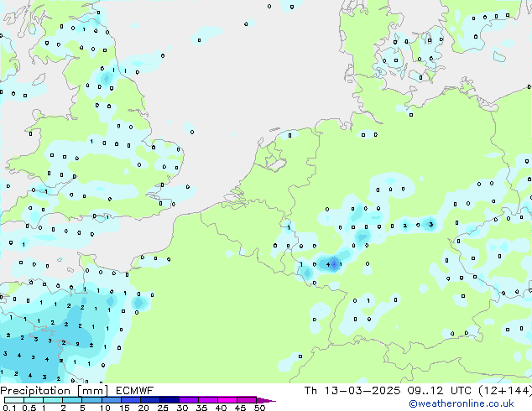
Task: Click the '09..12 UTC' time text
Action: coord(440,391)
